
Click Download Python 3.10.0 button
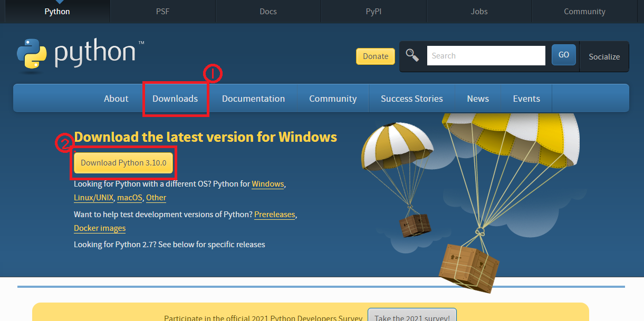click(x=123, y=163)
